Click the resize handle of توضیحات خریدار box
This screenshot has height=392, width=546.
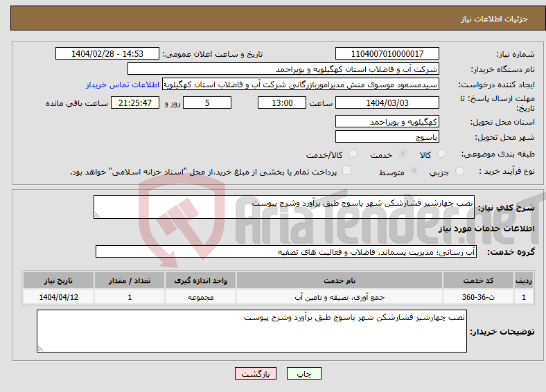point(40,349)
